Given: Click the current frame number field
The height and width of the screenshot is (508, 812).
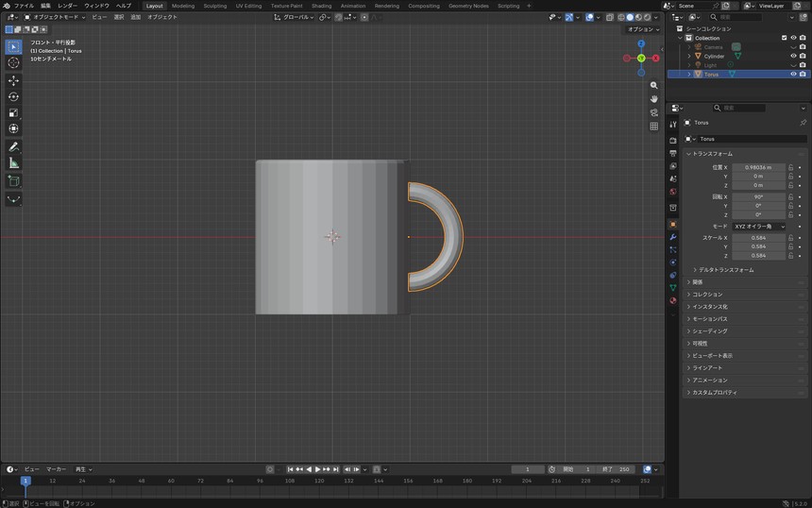Looking at the screenshot, I should (x=528, y=469).
